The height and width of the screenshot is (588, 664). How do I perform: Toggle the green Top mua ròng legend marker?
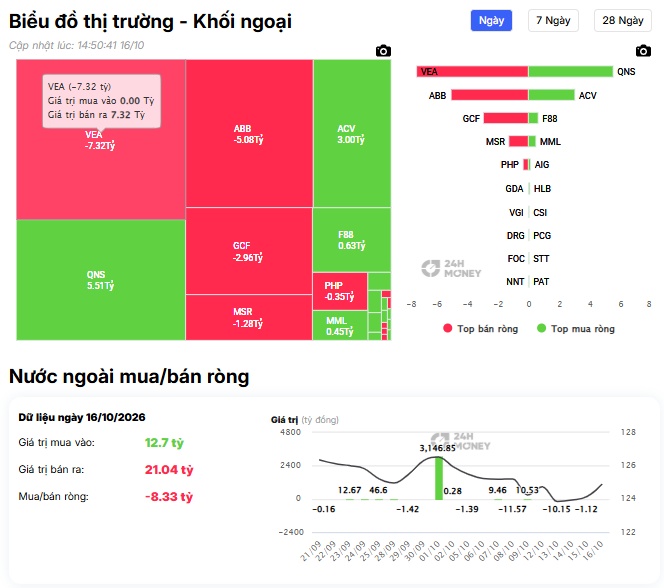click(x=541, y=328)
